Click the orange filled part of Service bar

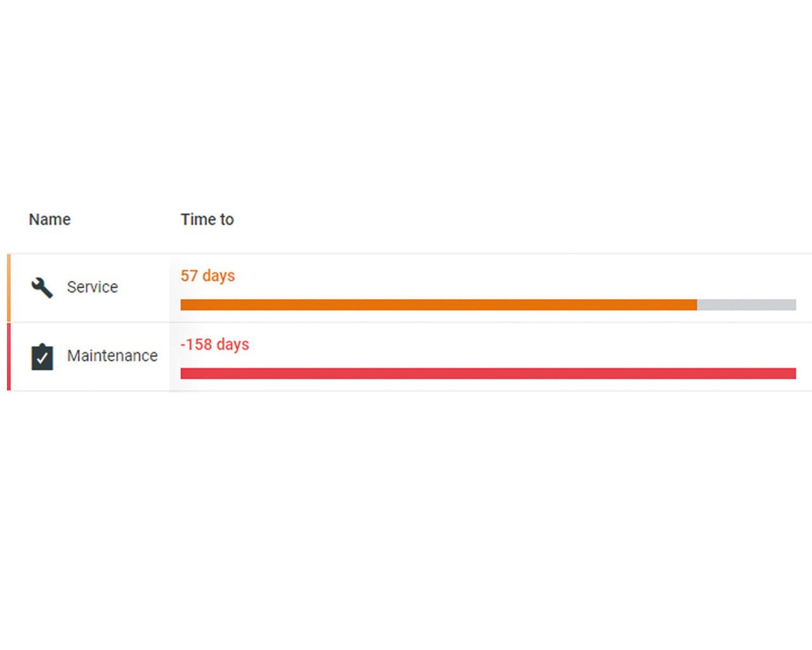tap(438, 305)
